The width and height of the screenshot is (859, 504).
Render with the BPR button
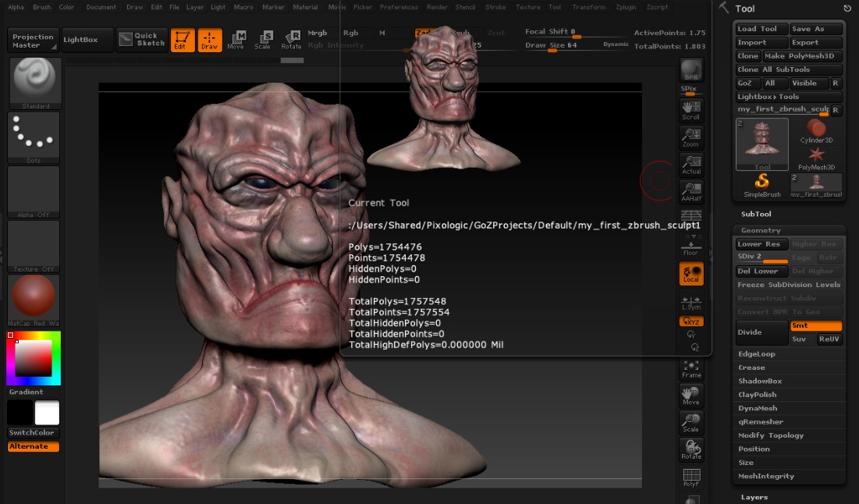[691, 70]
